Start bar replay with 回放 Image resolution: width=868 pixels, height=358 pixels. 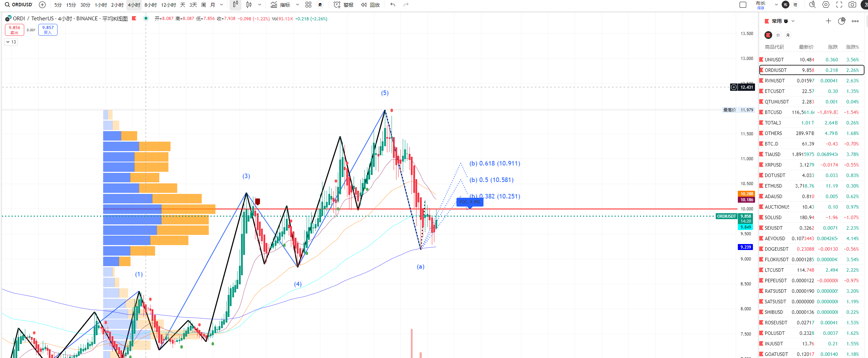tap(370, 5)
